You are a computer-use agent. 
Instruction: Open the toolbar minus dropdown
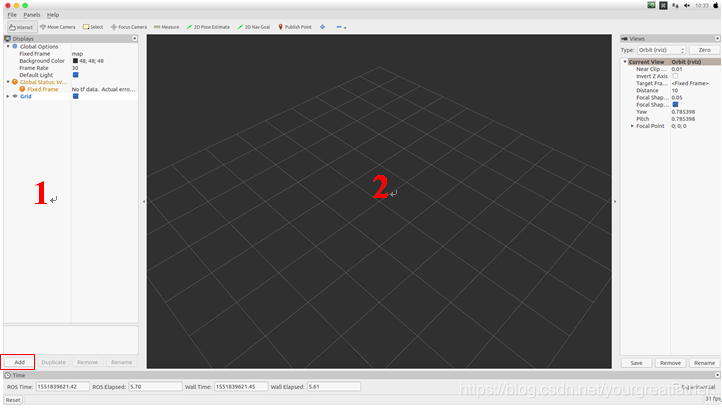pos(341,27)
